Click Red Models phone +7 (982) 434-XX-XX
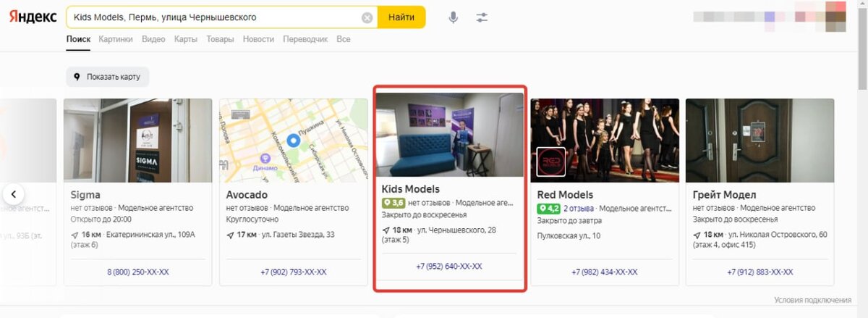This screenshot has width=868, height=318. (605, 272)
